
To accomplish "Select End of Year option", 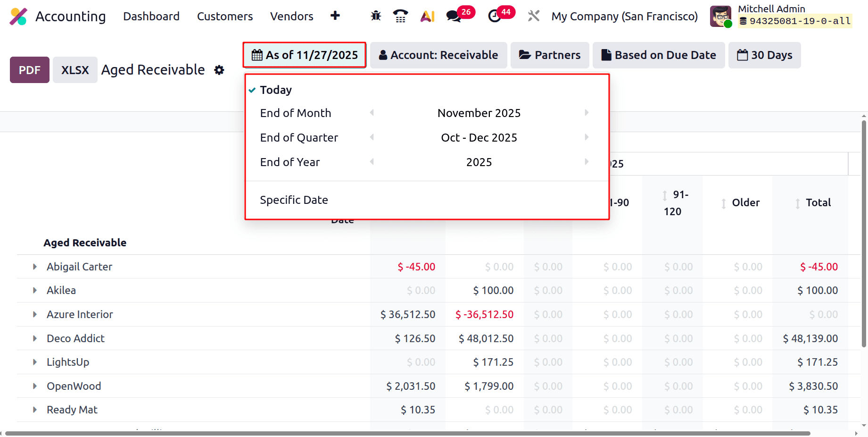I will [x=290, y=162].
